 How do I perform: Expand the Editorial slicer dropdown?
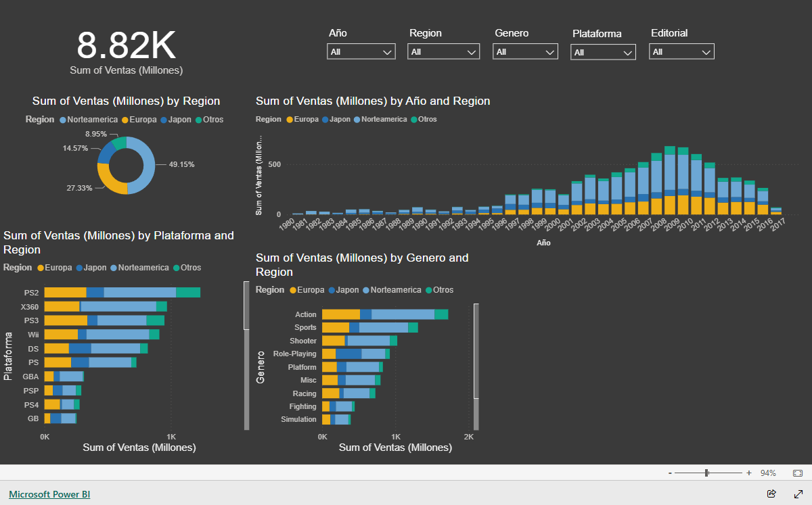point(681,51)
